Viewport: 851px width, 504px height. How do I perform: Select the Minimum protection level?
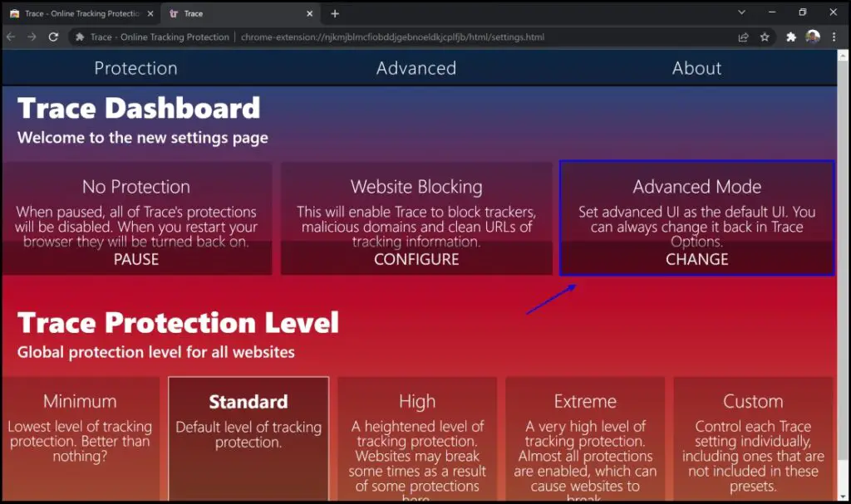(x=81, y=439)
